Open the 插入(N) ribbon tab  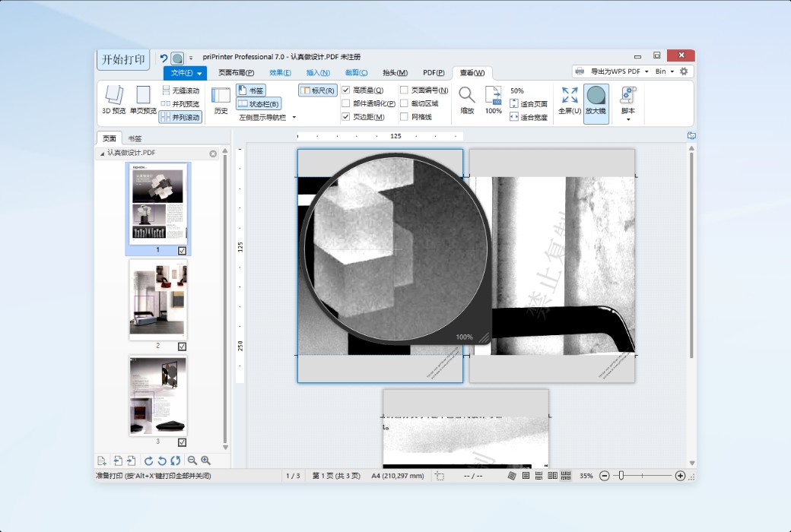coord(319,73)
